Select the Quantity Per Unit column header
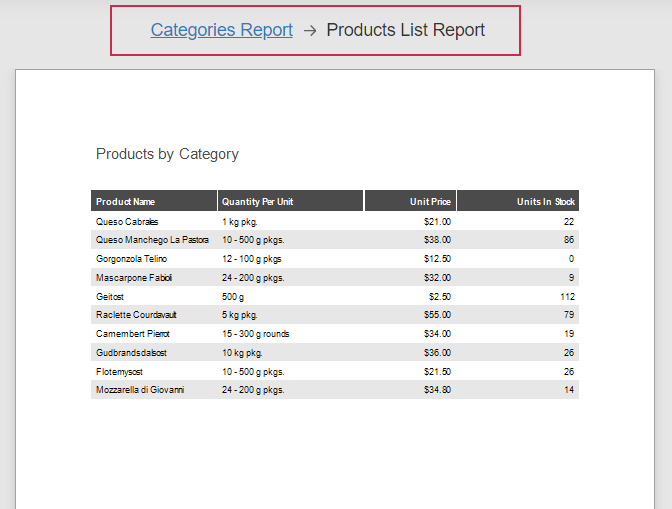672x509 pixels. click(x=258, y=202)
